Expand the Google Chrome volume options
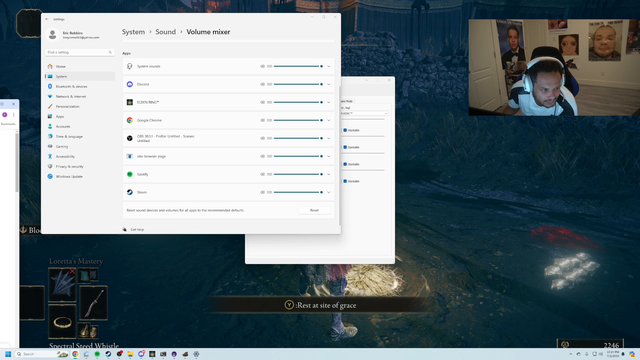This screenshot has height=360, width=640. point(329,120)
